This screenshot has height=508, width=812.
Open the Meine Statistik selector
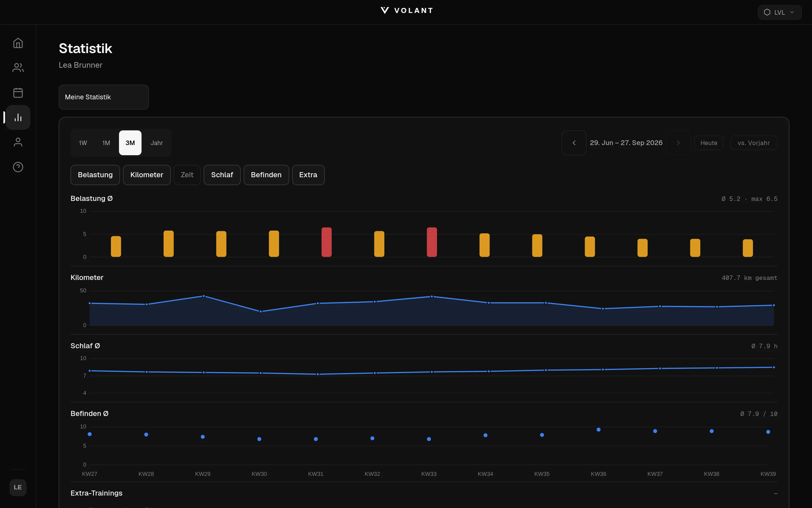[x=104, y=97]
